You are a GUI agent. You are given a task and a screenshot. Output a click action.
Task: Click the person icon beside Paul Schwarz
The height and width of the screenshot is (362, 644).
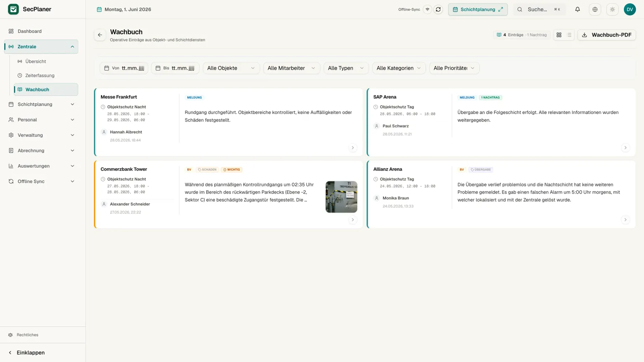click(377, 126)
